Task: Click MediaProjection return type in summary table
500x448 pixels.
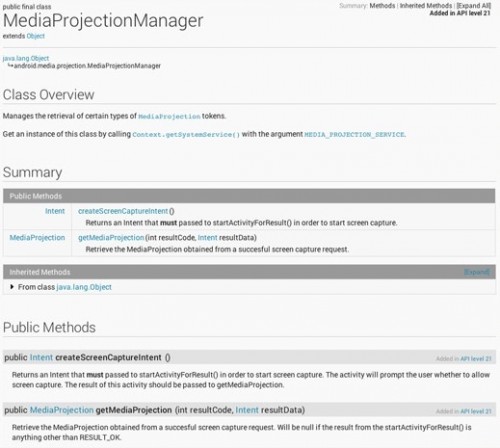Action: point(37,238)
